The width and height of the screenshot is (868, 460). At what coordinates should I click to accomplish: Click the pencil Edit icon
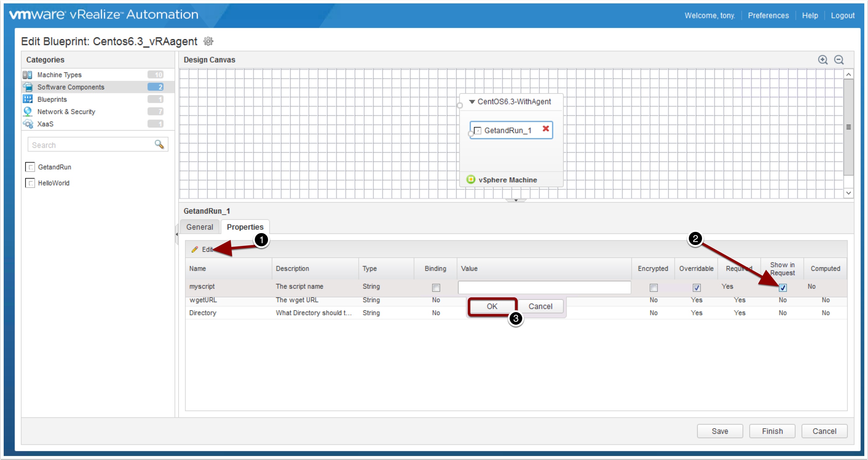[195, 249]
